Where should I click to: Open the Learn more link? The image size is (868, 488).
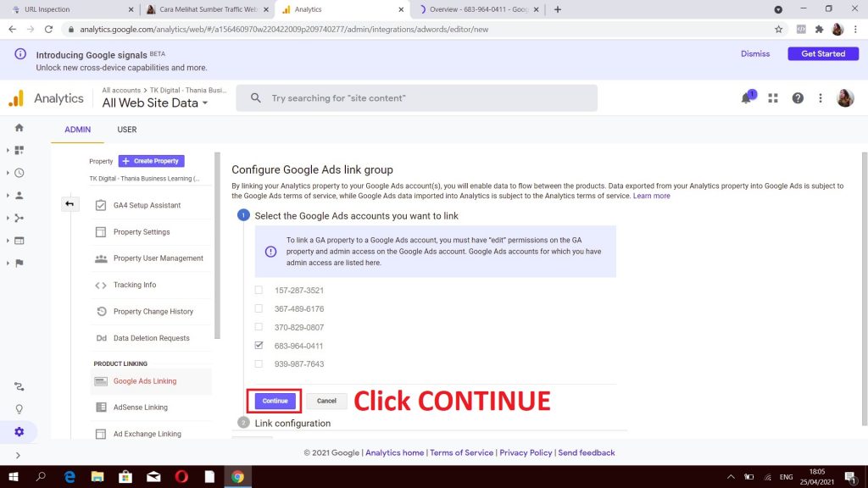click(x=652, y=196)
